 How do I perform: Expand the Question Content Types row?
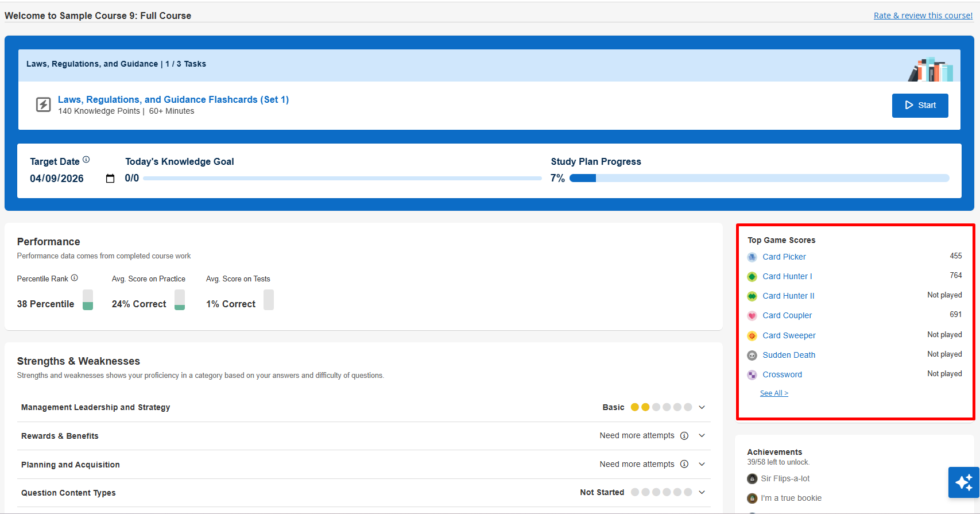[x=702, y=492]
